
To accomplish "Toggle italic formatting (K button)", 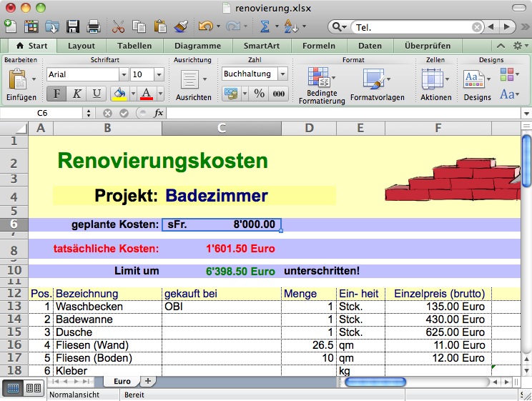I will click(77, 94).
